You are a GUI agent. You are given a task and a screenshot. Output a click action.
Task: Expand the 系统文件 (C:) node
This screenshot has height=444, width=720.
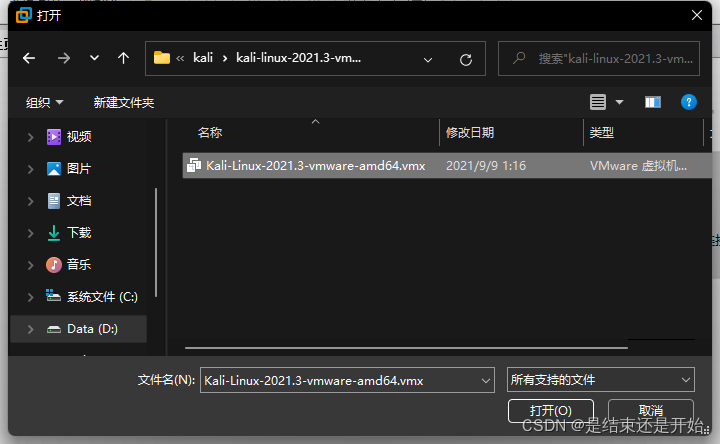[30, 297]
